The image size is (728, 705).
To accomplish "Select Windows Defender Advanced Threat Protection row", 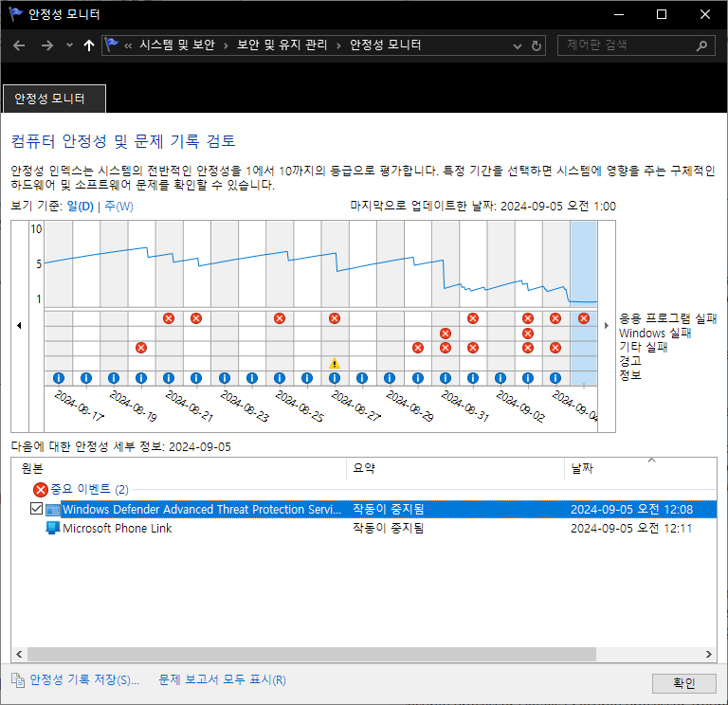I will click(x=388, y=509).
